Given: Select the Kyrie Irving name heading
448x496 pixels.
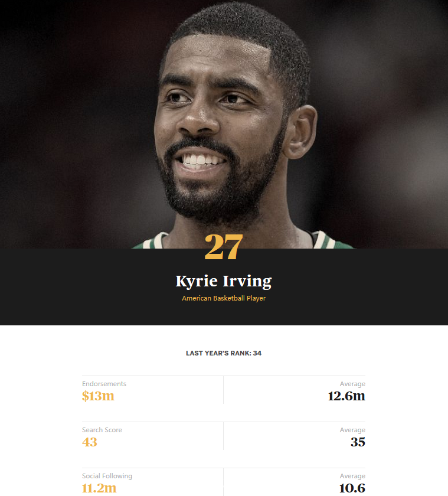Looking at the screenshot, I should 224,281.
